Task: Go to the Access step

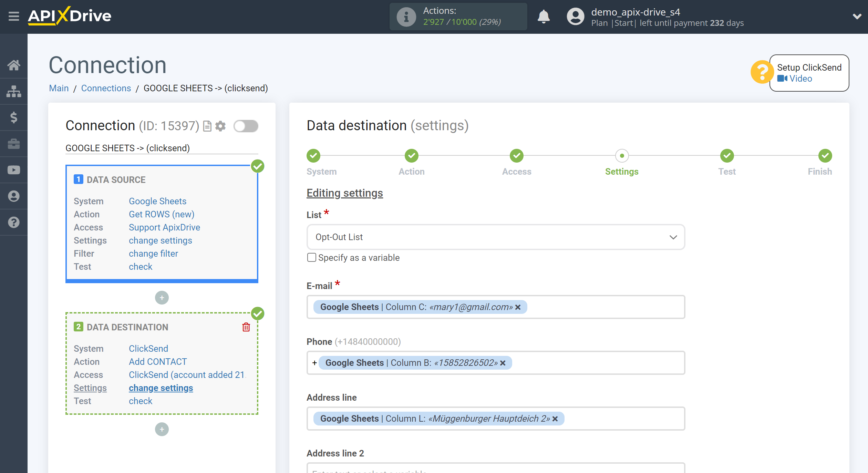Action: [517, 156]
